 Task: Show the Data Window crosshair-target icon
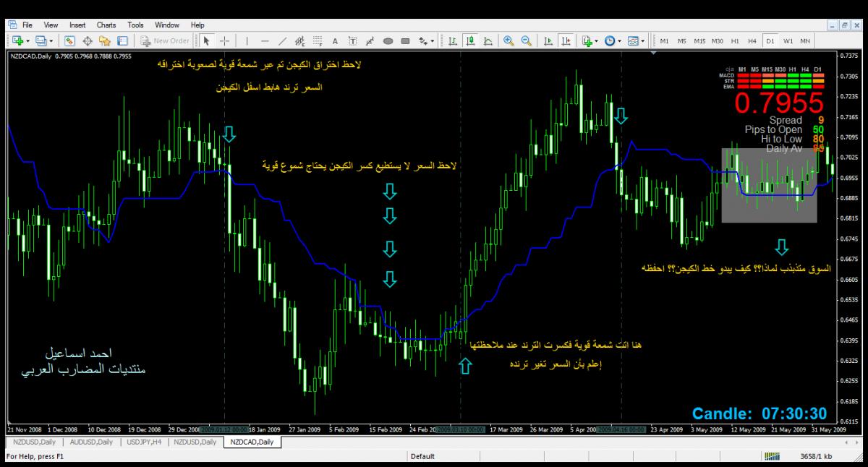(x=88, y=41)
